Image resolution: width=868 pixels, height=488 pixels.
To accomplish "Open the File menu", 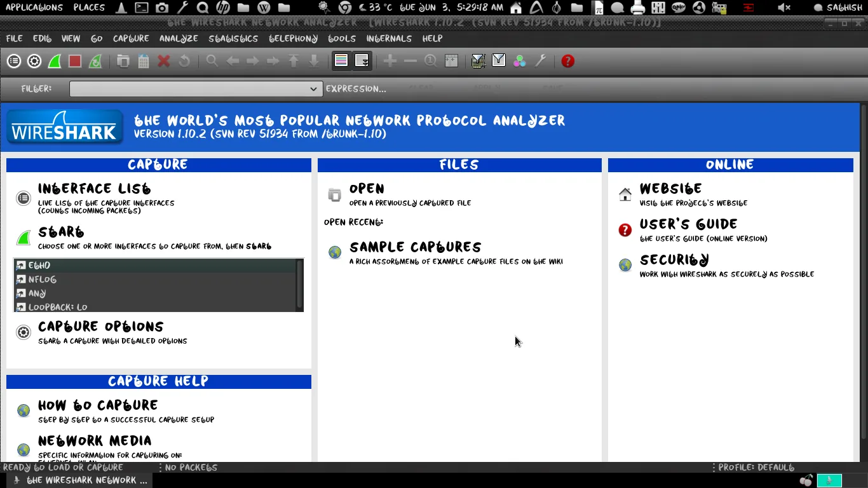I will point(14,39).
